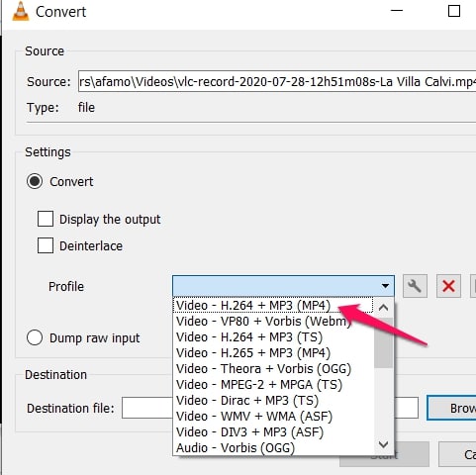
Task: Open the edit profile wrench tool
Action: coord(415,286)
